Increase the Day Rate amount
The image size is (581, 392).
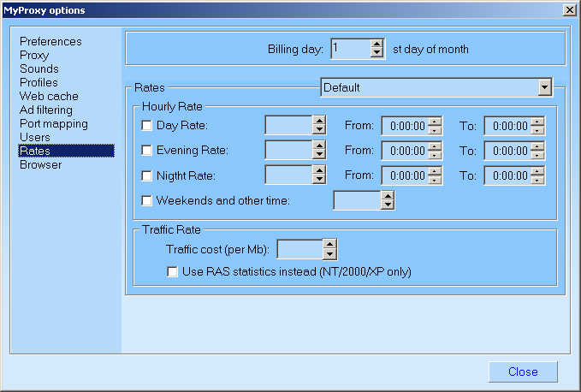(318, 121)
